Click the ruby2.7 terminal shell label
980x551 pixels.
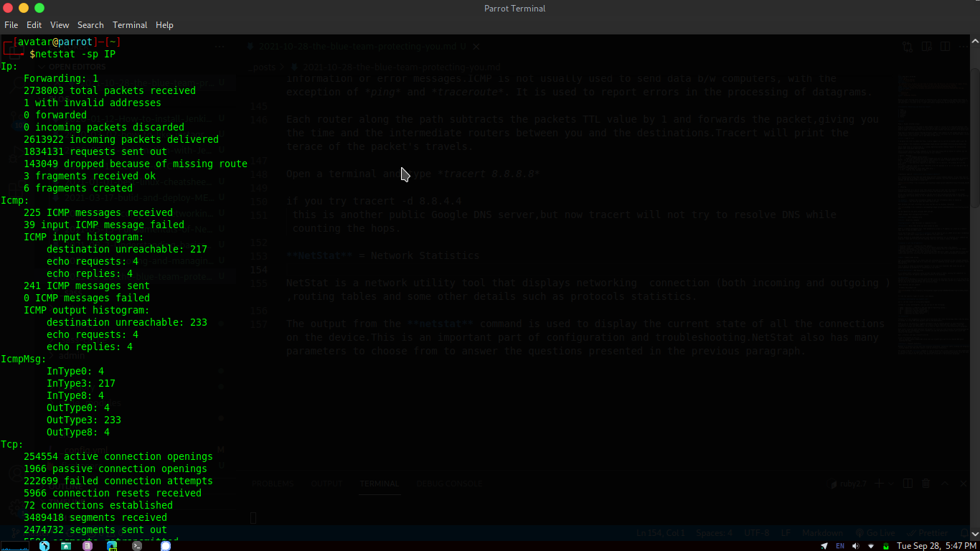[847, 484]
